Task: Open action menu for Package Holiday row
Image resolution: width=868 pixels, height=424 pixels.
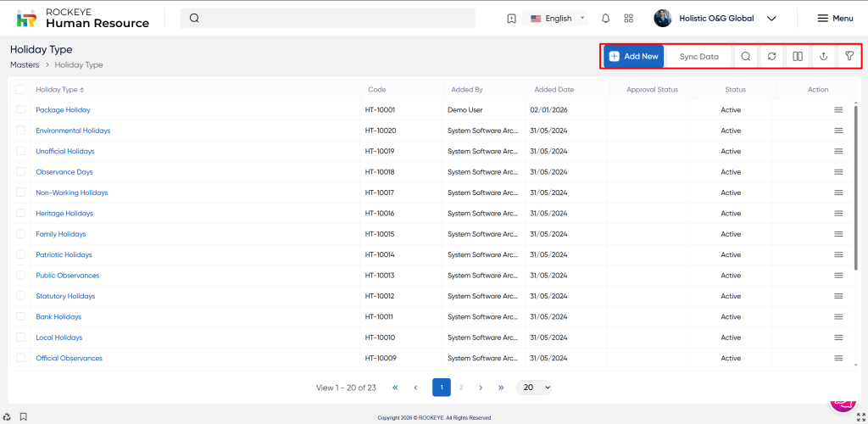Action: tap(838, 110)
